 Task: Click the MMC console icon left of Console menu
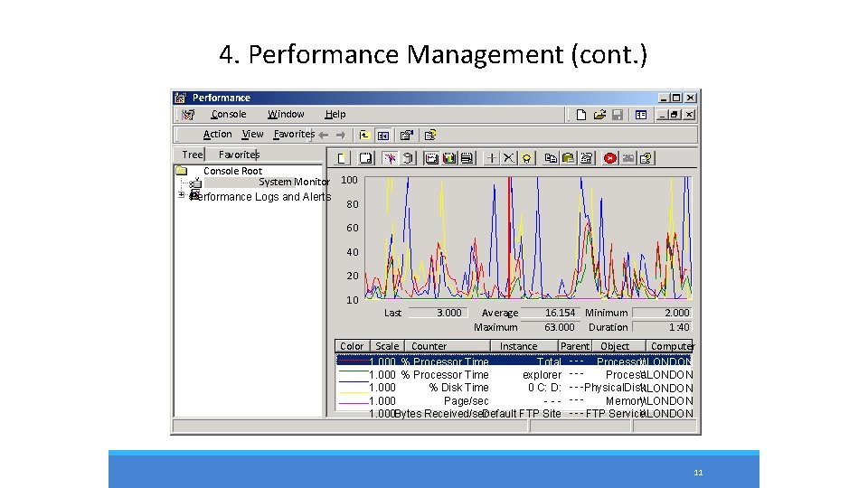[188, 115]
